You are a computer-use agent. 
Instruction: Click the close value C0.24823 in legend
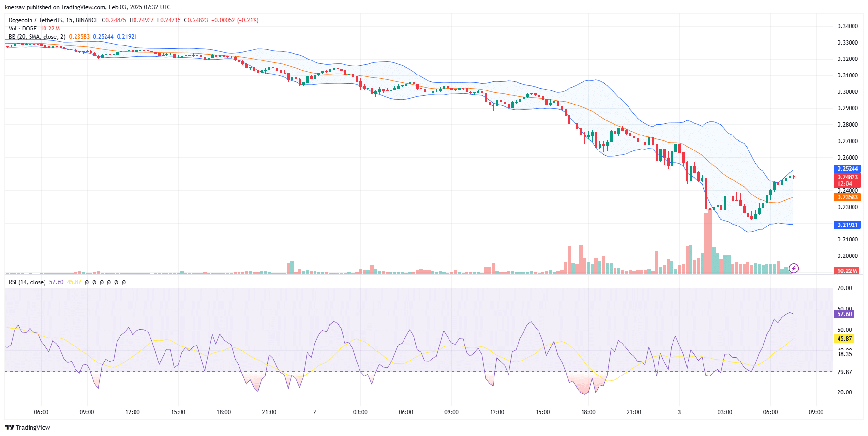(196, 20)
